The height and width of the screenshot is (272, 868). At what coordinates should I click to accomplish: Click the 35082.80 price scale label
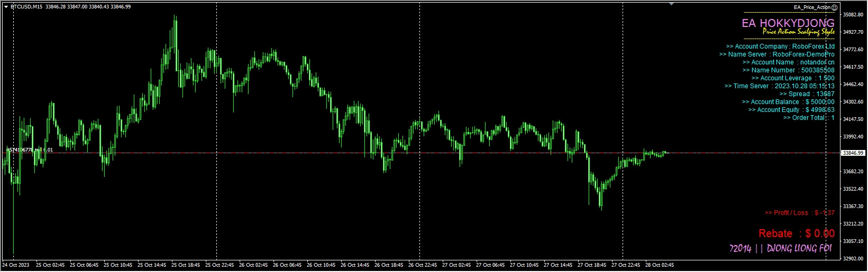[x=854, y=15]
